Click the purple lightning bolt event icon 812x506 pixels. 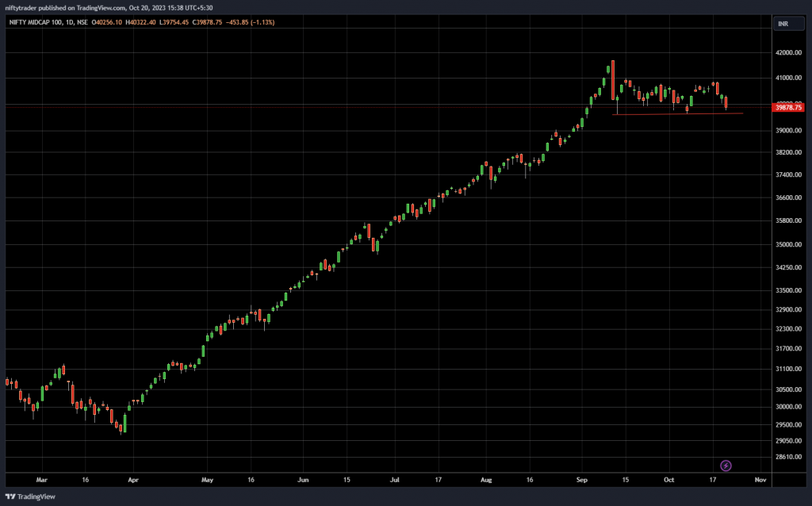(x=725, y=466)
